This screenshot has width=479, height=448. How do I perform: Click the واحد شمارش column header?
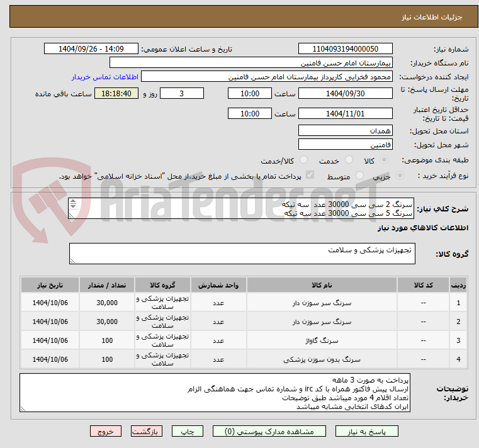(x=218, y=285)
